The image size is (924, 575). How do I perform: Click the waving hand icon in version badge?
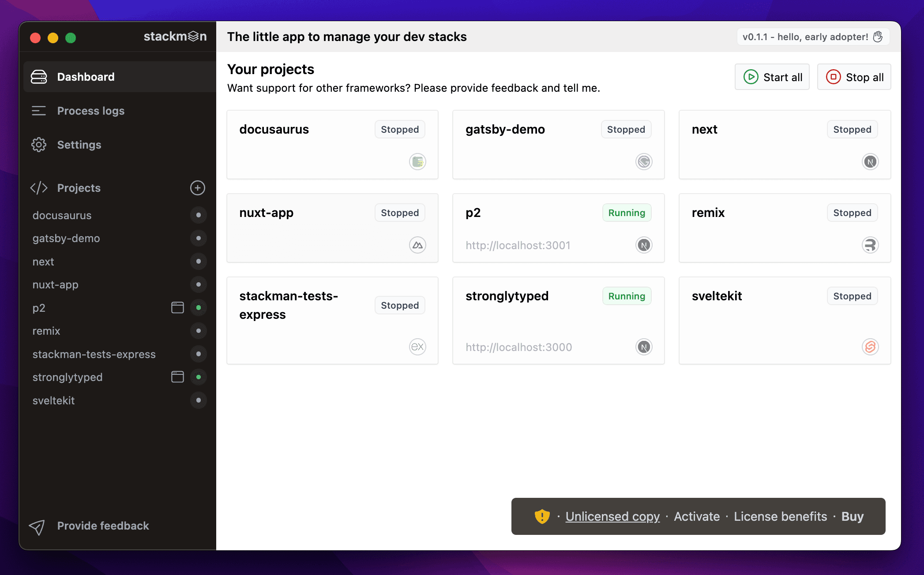click(x=878, y=37)
